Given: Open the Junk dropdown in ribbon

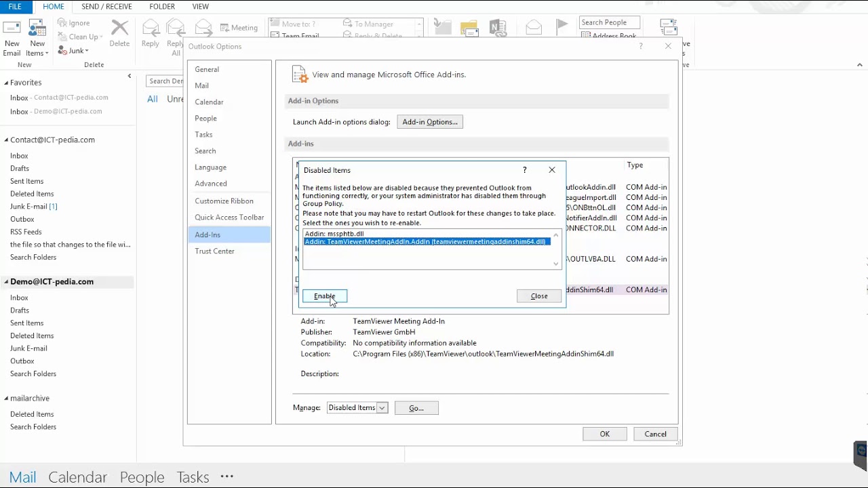Looking at the screenshot, I should click(73, 51).
